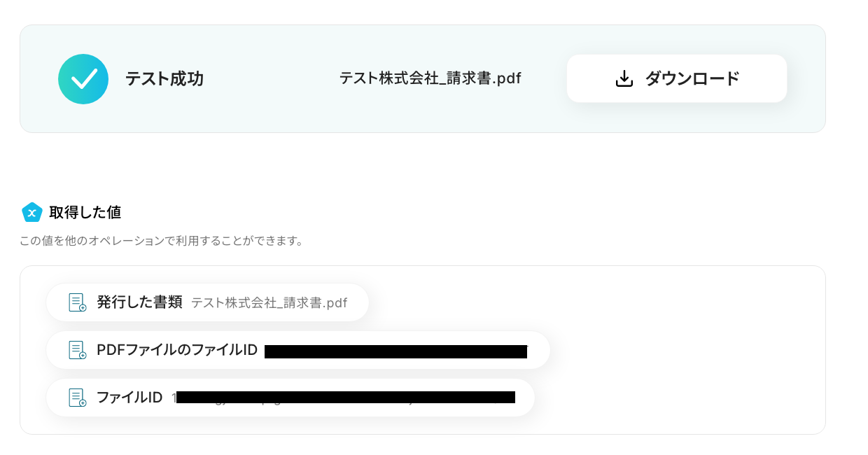The height and width of the screenshot is (455, 868).
Task: Click the document icon beside PDFファイルのファイルID
Action: [x=77, y=350]
